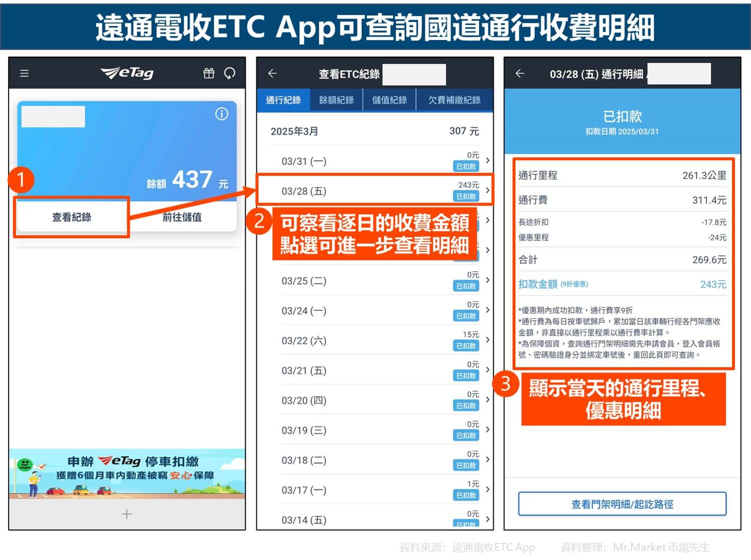
Task: Click 優惠里程 -24元 value
Action: [717, 238]
